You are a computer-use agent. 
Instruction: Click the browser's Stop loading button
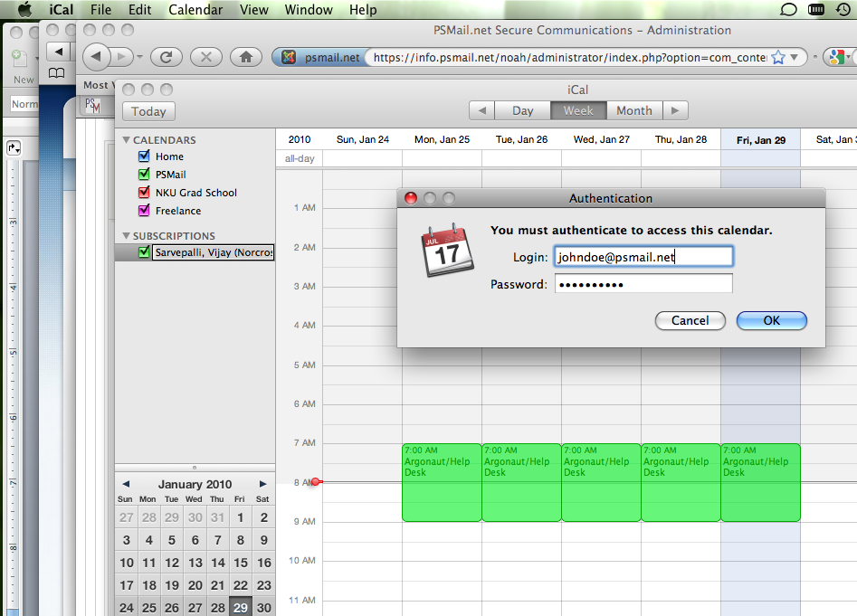coord(206,56)
